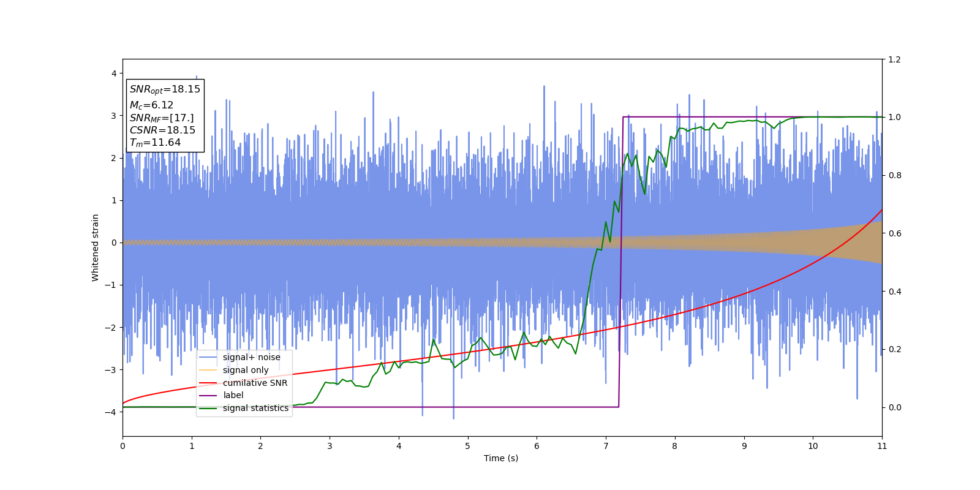This screenshot has width=980, height=490.
Task: Click the x-axis tick label 3
Action: point(330,446)
